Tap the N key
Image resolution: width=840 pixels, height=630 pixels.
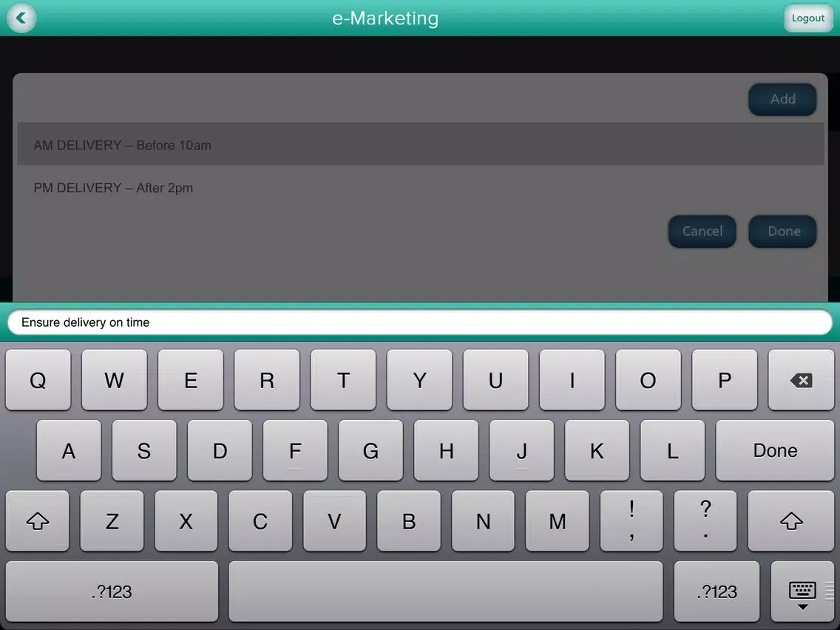click(x=483, y=521)
